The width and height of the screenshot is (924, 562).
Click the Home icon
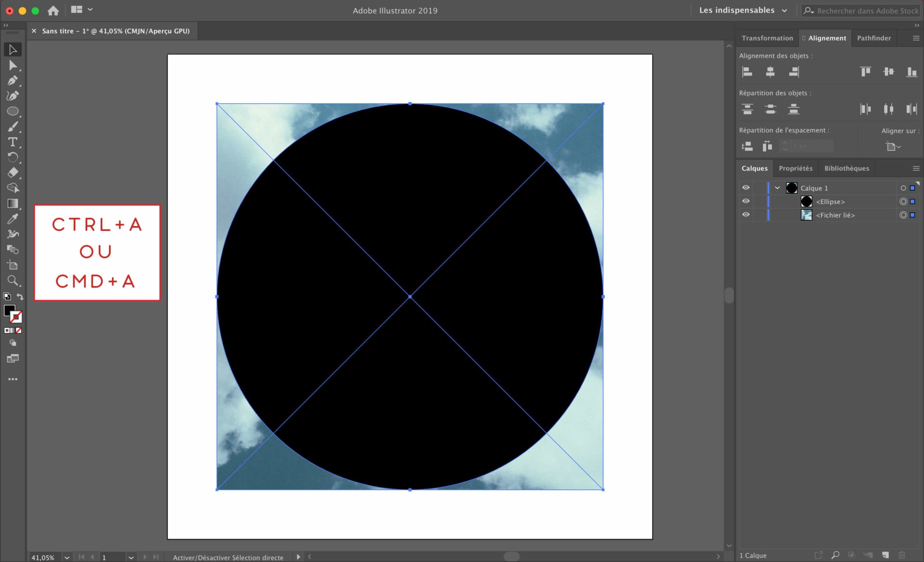point(53,10)
